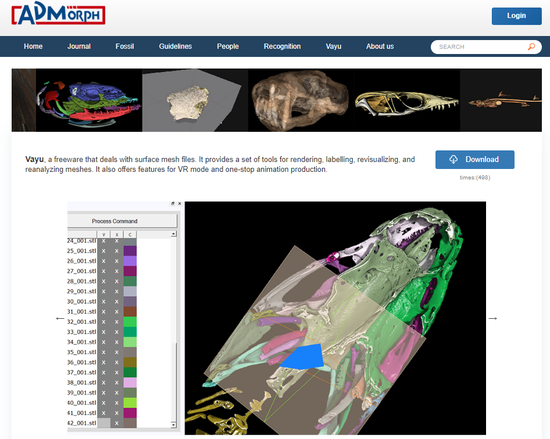The image size is (550, 439).
Task: Open Guidelines in the navigation bar
Action: click(175, 46)
